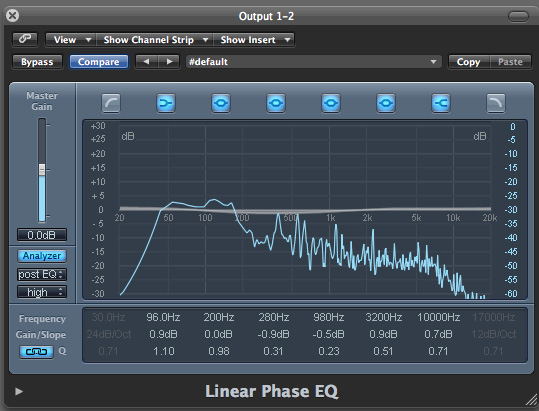The image size is (539, 411).
Task: Click the 0.0dB gain under 200Hz
Action: coord(218,334)
